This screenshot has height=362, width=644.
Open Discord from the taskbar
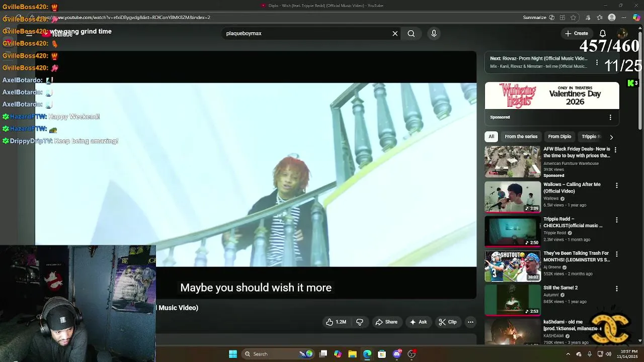click(x=397, y=354)
